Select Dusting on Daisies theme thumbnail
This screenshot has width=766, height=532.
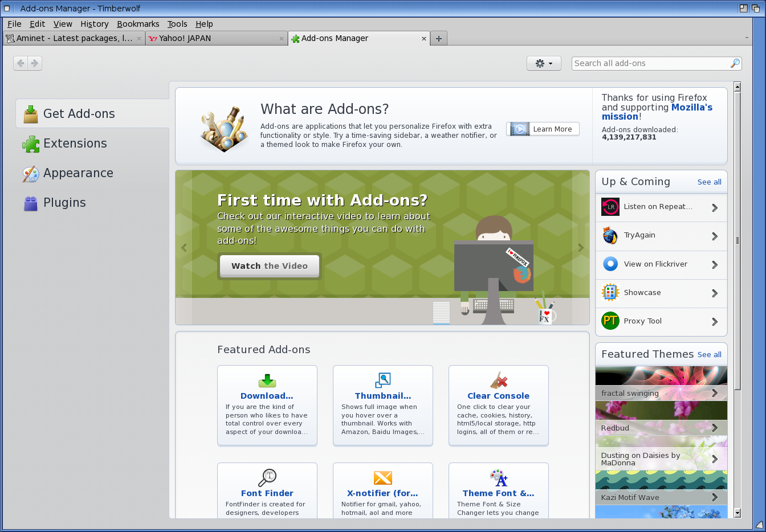click(661, 453)
